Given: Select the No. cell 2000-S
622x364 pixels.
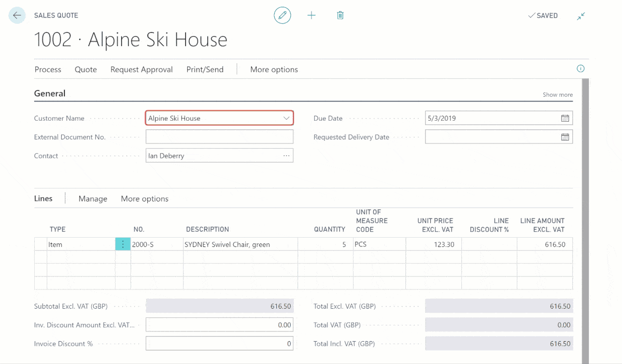Looking at the screenshot, I should 157,244.
